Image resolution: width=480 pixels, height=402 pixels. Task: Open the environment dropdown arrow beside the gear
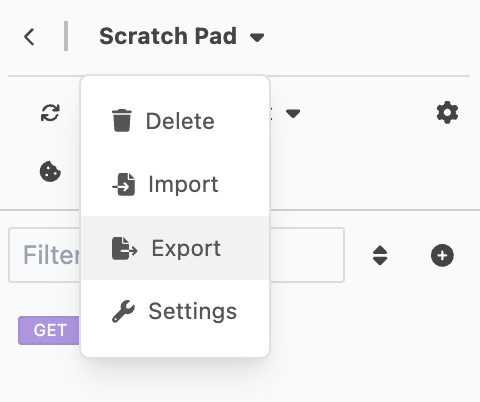pyautogui.click(x=293, y=114)
